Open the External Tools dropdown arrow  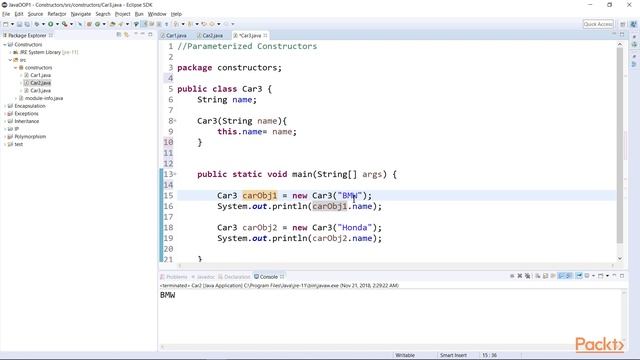tap(71, 24)
